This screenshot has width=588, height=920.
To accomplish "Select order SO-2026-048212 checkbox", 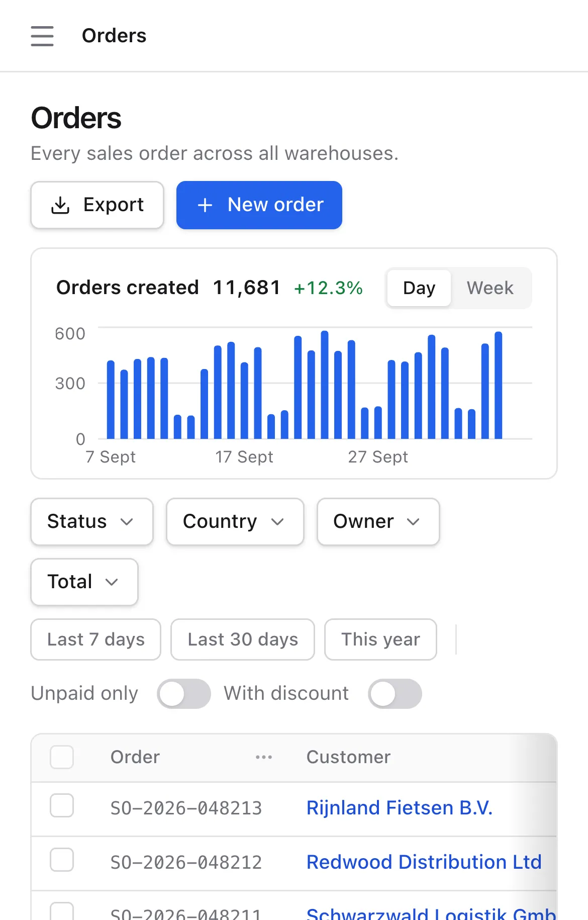I will pos(62,860).
